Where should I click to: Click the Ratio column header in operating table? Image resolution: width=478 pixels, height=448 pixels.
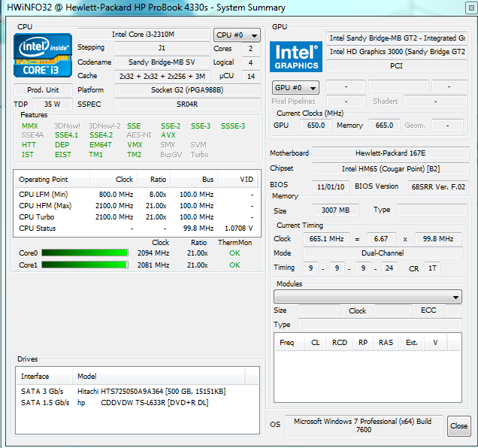point(153,180)
